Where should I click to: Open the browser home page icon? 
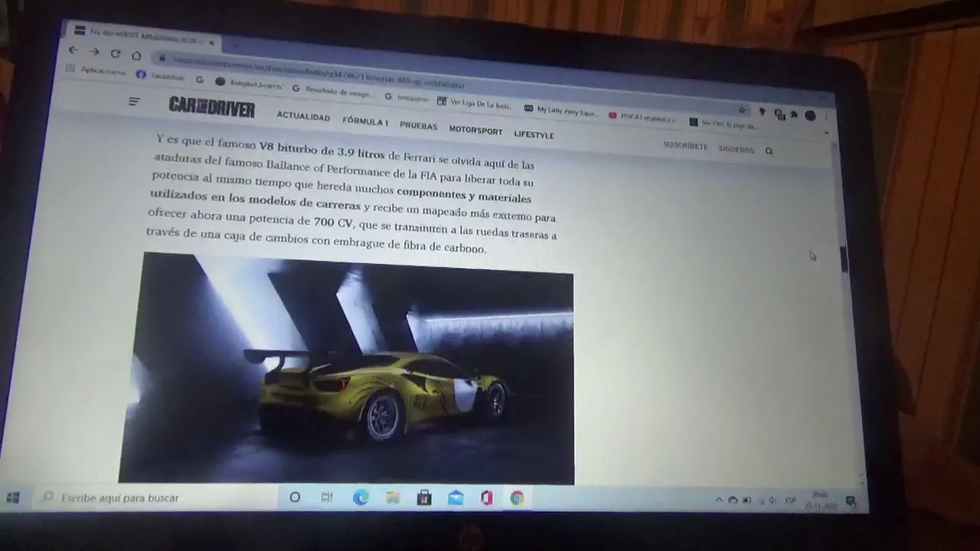click(136, 55)
